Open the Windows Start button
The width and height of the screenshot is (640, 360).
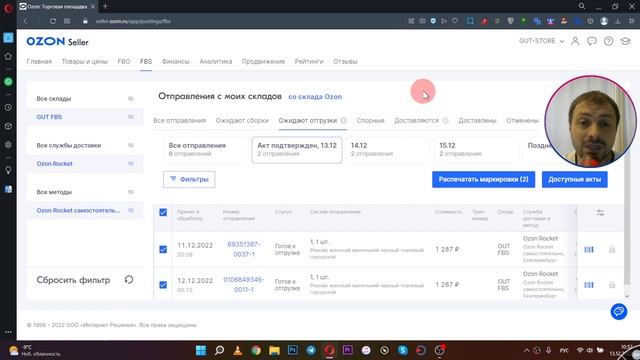coord(201,350)
